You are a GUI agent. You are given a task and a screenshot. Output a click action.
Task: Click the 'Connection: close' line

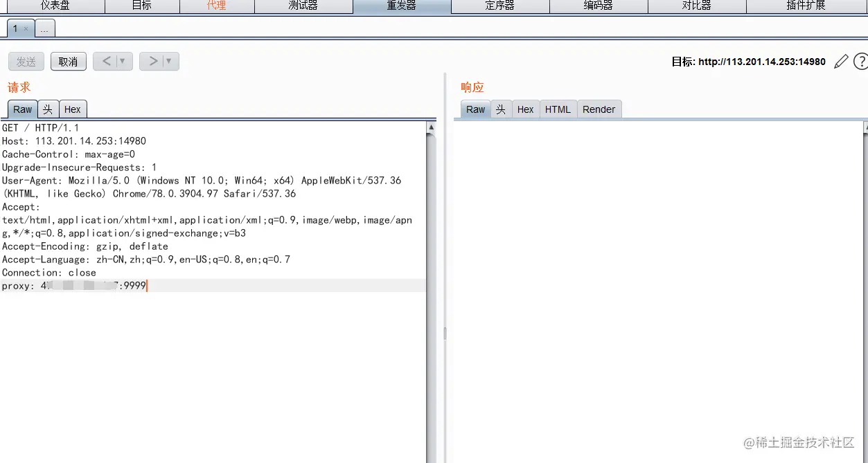tap(48, 273)
